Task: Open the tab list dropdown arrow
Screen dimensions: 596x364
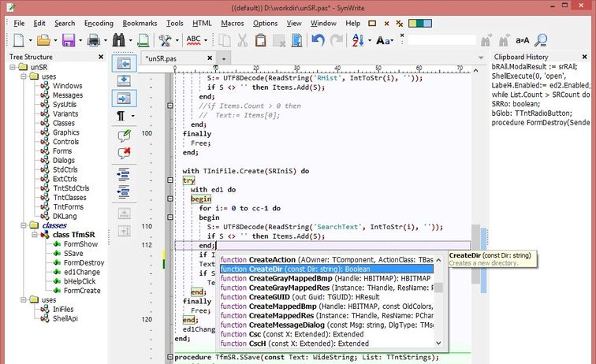Action: pos(481,58)
